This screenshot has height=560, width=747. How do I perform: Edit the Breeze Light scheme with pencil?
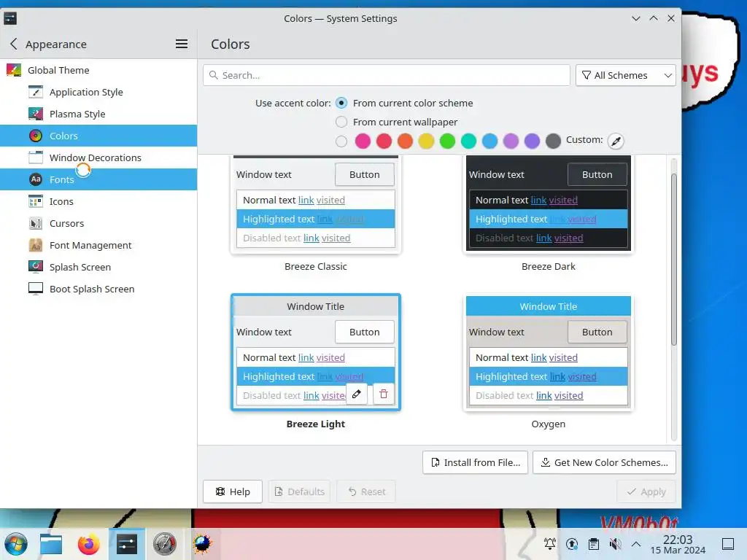point(357,394)
